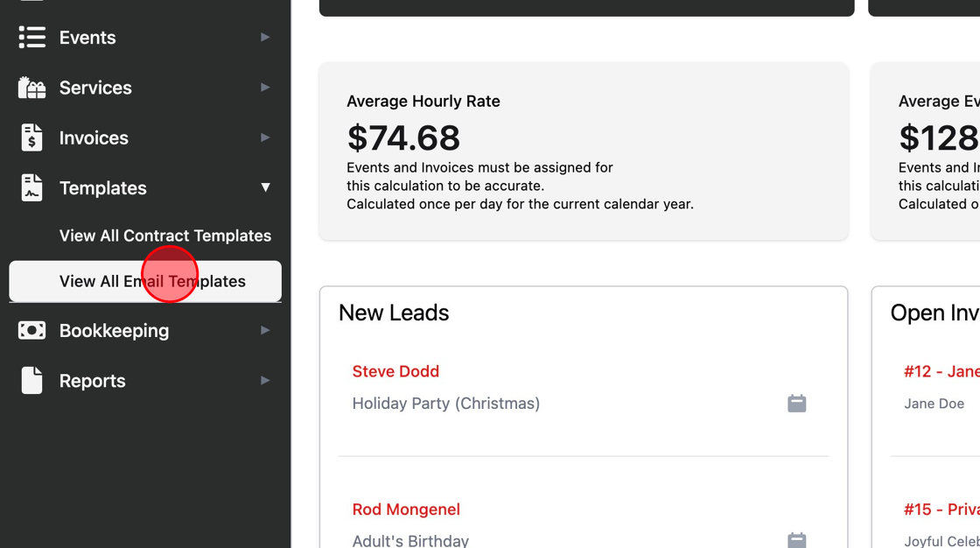Expand the Invoices submenu arrow
Screen dimensions: 980x548
click(x=265, y=137)
